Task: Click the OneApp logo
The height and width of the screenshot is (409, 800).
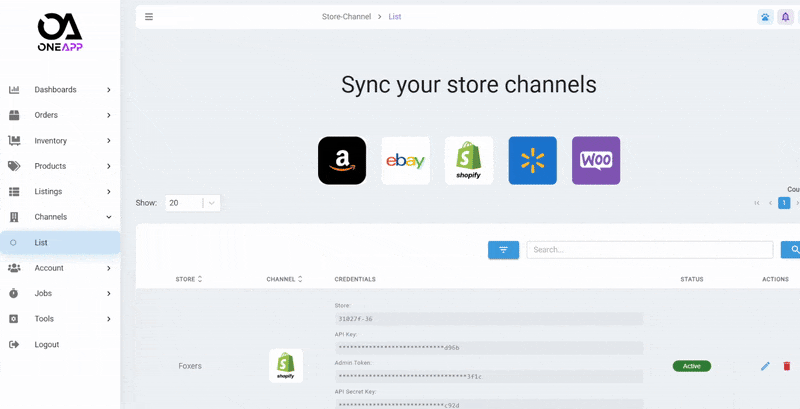Action: click(60, 32)
